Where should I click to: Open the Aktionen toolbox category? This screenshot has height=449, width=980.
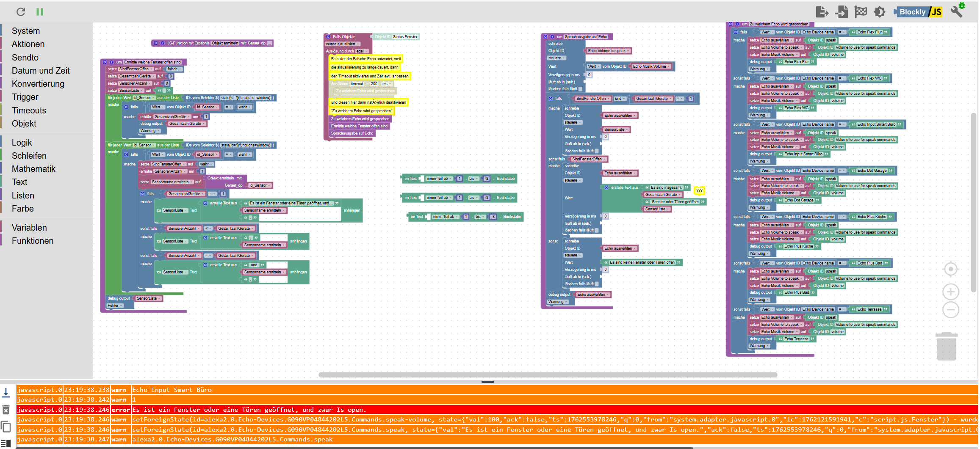pyautogui.click(x=28, y=44)
